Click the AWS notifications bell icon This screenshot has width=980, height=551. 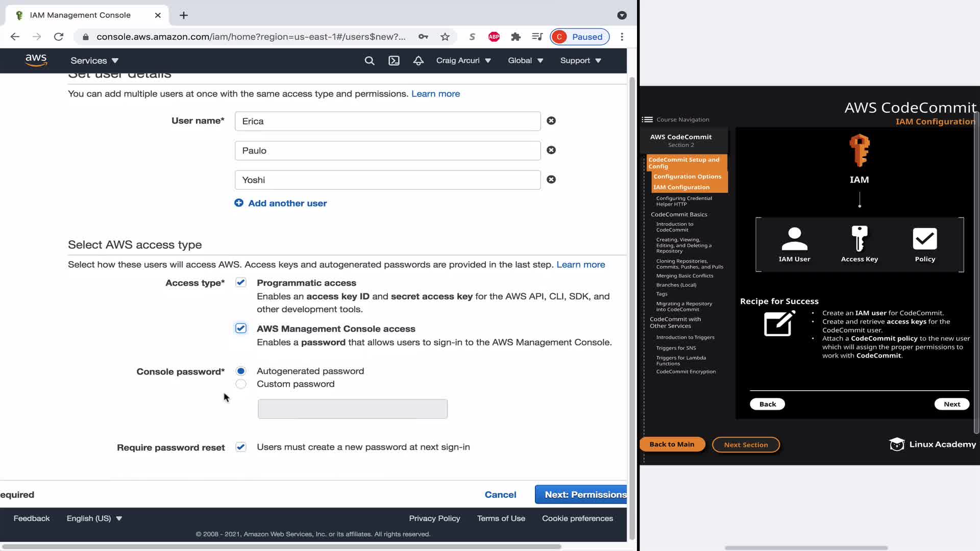pyautogui.click(x=419, y=61)
